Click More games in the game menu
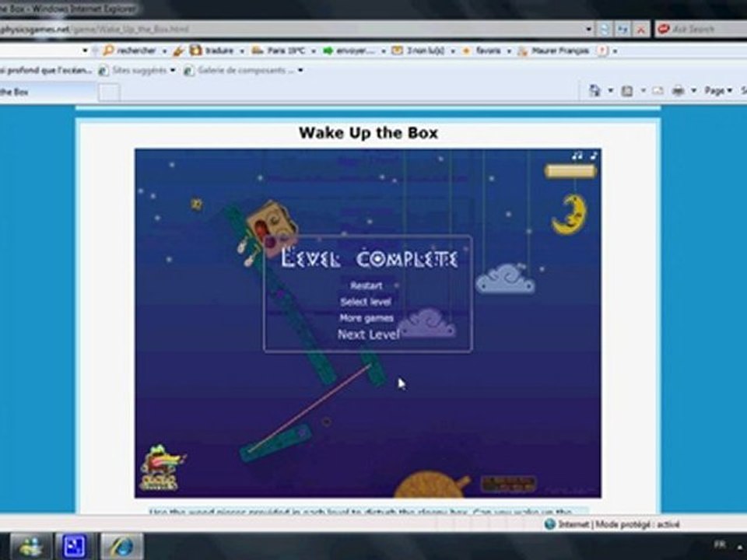The image size is (747, 560). pyautogui.click(x=366, y=317)
